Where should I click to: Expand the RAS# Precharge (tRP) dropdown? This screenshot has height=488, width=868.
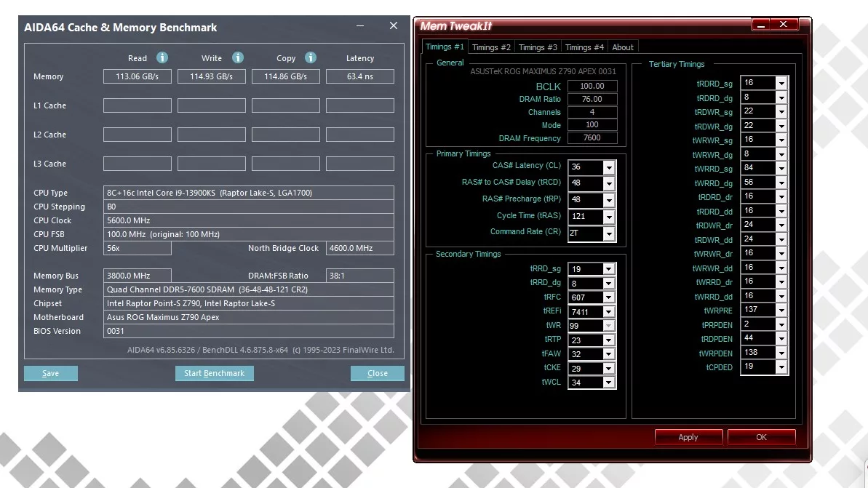tap(609, 200)
